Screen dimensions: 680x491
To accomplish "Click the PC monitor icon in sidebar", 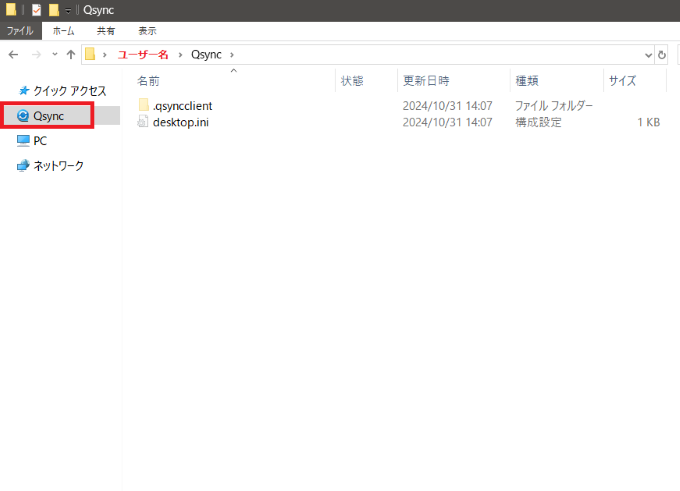I will click(x=23, y=141).
